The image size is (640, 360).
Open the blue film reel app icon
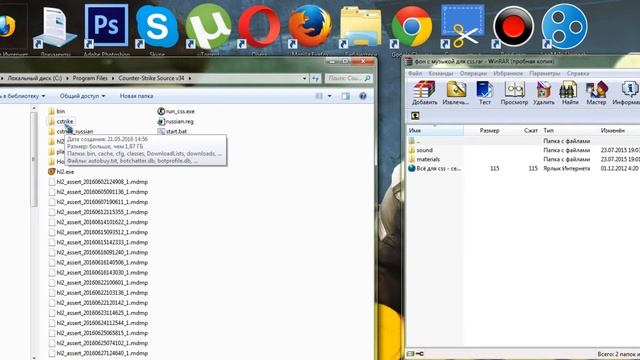click(x=564, y=26)
